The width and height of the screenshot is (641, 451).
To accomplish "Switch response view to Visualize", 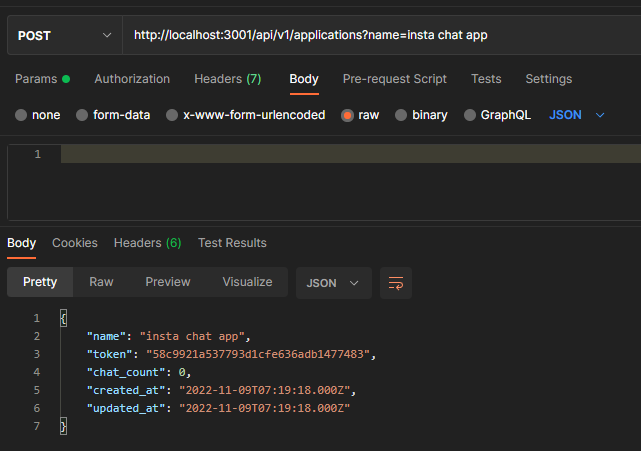I will pyautogui.click(x=247, y=282).
